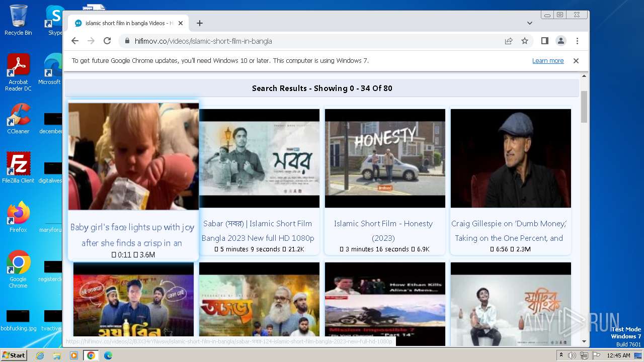The height and width of the screenshot is (362, 644).
Task: Open a new tab with plus button
Action: click(x=200, y=23)
